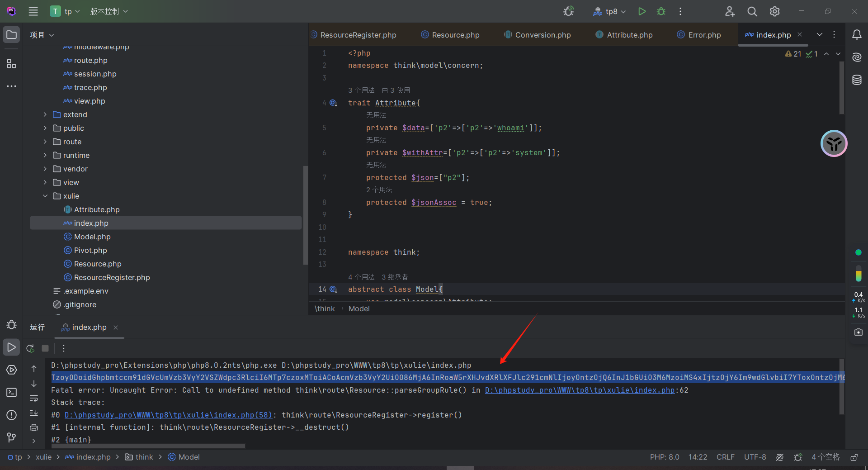Switch to the Conversion.php editor tab
The height and width of the screenshot is (470, 868).
coord(542,35)
